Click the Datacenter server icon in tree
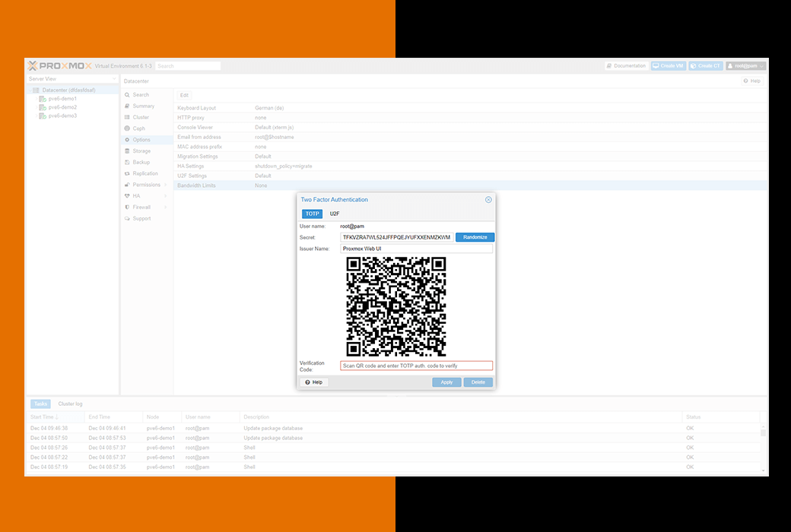 point(36,90)
